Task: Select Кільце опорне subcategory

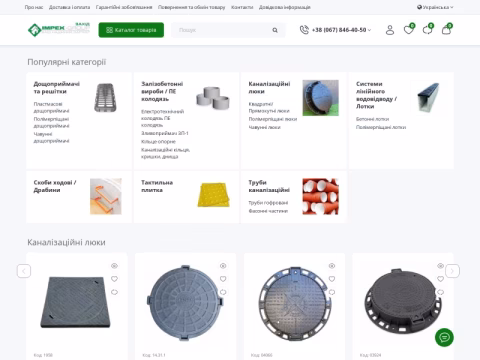Action: [158, 141]
